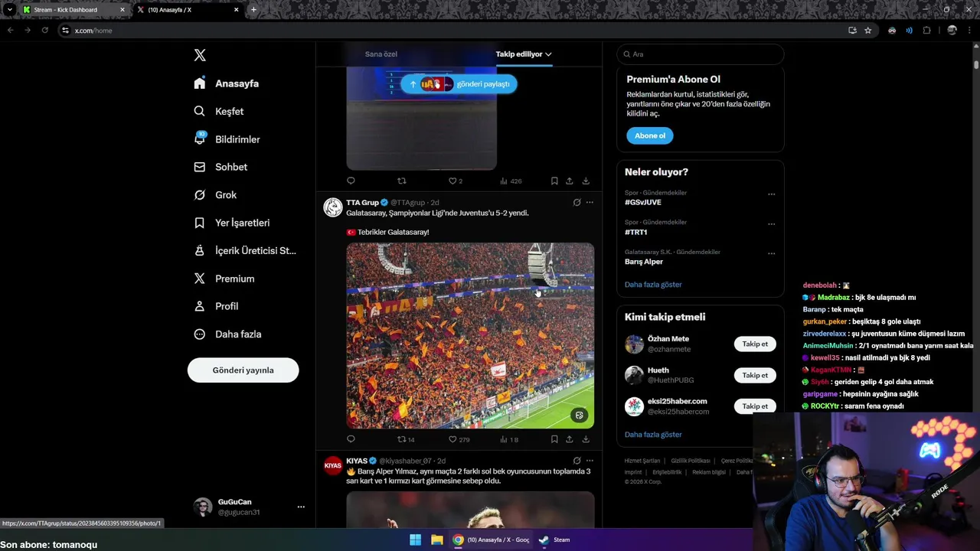Open Yer İşaretleri bookmarks
980x551 pixels.
tap(232, 223)
